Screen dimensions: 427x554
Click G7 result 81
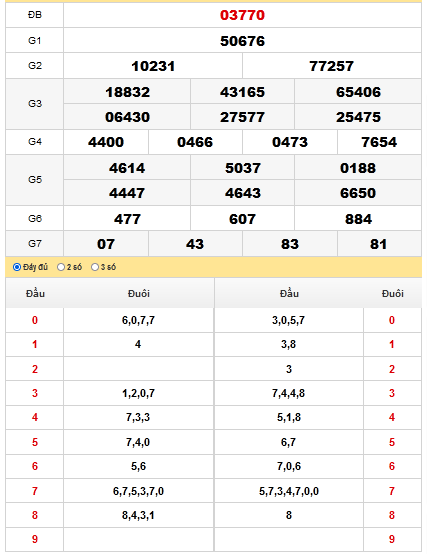pos(378,244)
